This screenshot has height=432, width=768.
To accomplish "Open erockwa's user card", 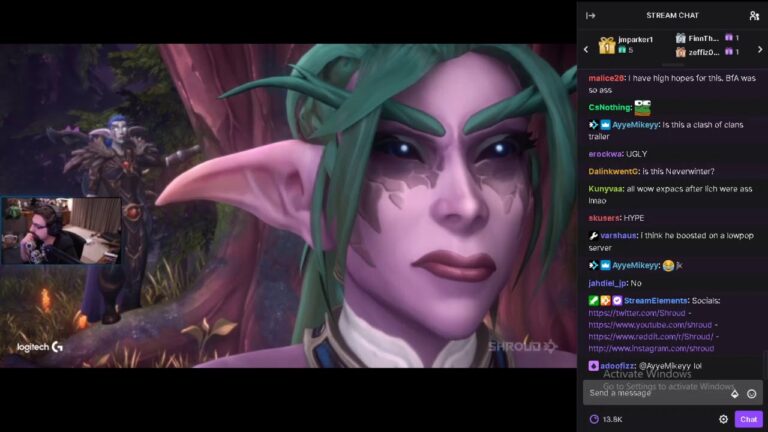I will [x=605, y=154].
